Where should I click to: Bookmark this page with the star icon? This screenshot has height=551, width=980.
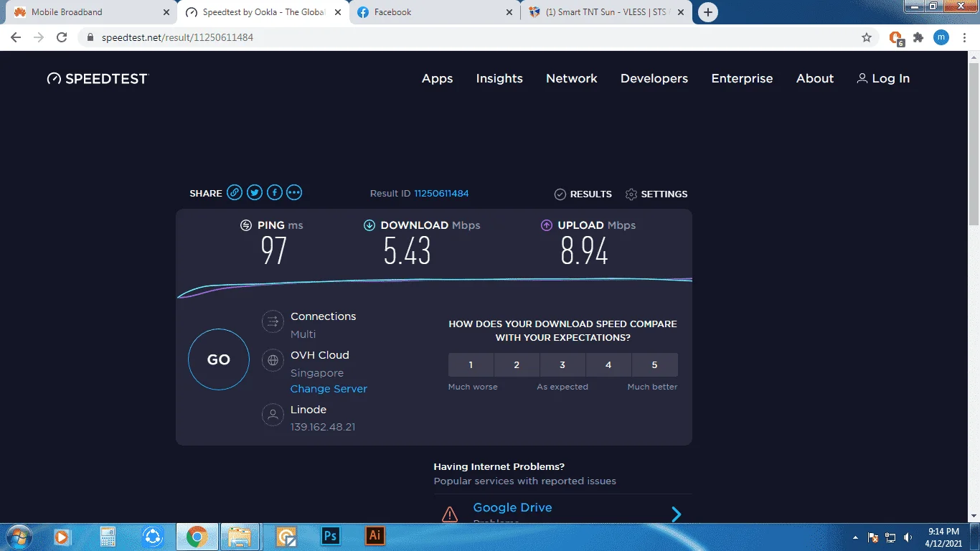[867, 37]
